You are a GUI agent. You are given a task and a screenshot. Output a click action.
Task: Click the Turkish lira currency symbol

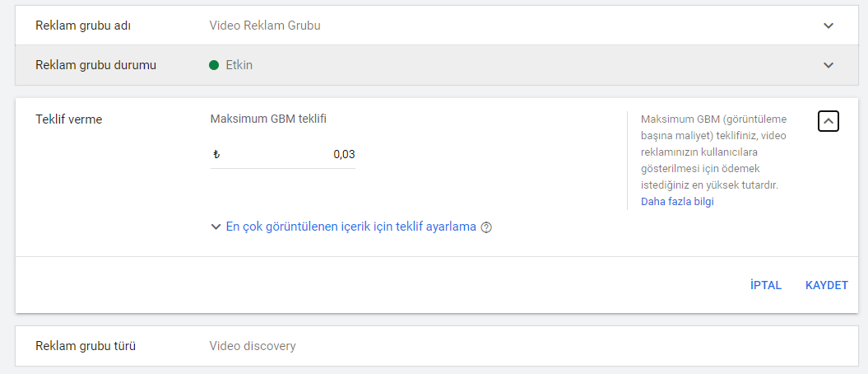216,155
